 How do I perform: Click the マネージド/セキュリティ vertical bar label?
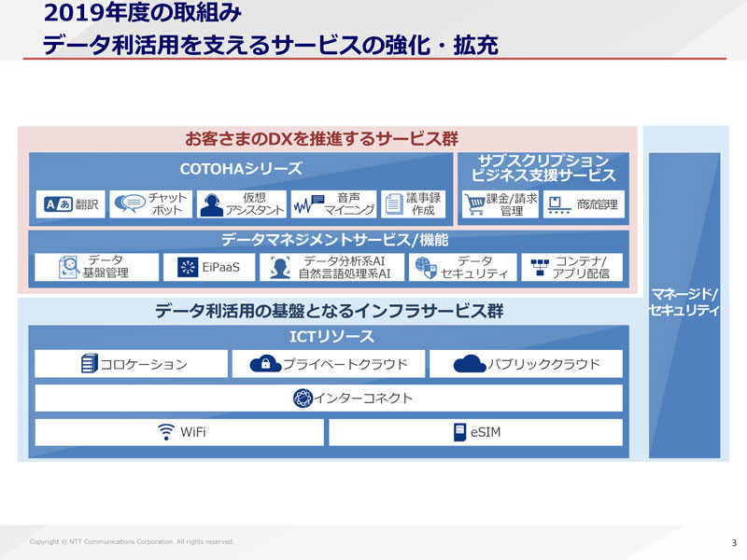[684, 301]
